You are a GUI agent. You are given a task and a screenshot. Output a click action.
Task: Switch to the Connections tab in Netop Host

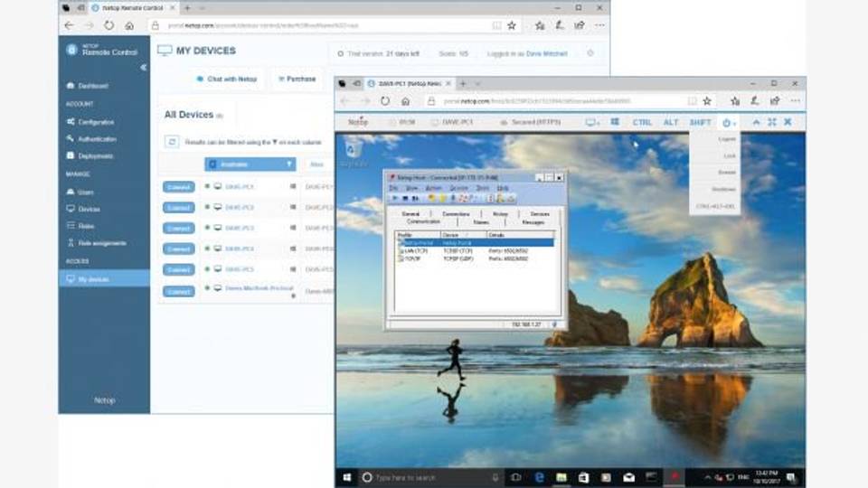click(x=456, y=213)
